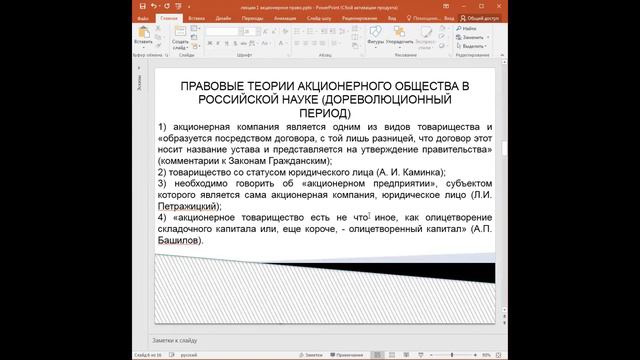Click Создать слайд new slide icon
Image resolution: width=640 pixels, height=360 pixels.
point(180,32)
